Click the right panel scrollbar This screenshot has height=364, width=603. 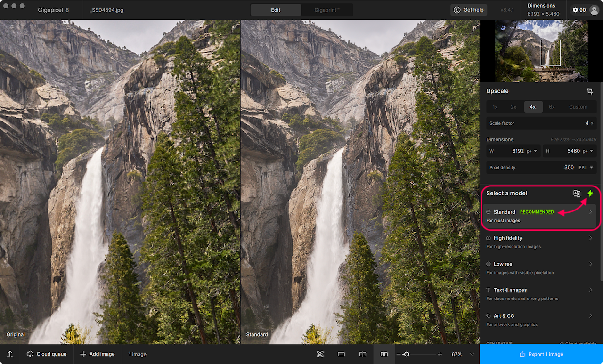pos(601,181)
